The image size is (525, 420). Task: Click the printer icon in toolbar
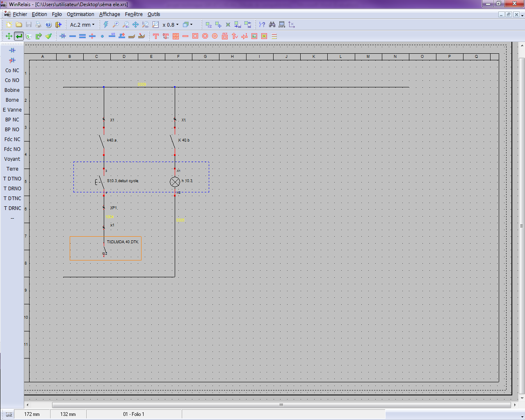pos(39,25)
